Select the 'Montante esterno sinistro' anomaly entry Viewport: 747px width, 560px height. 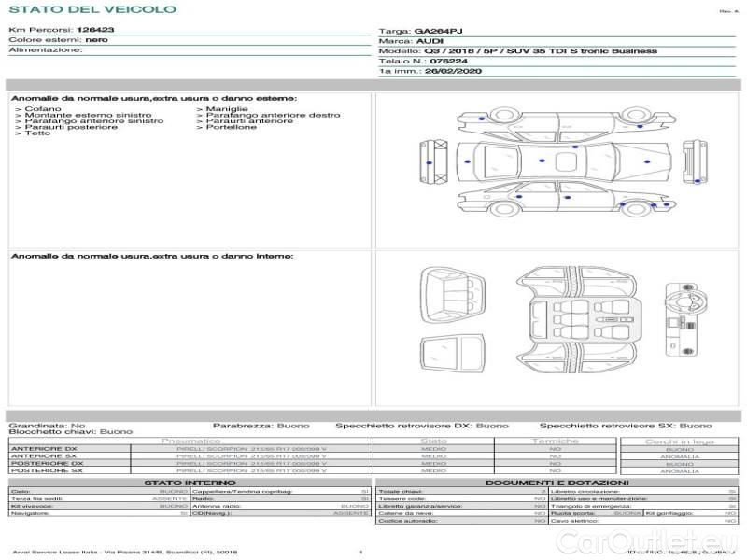(x=88, y=115)
